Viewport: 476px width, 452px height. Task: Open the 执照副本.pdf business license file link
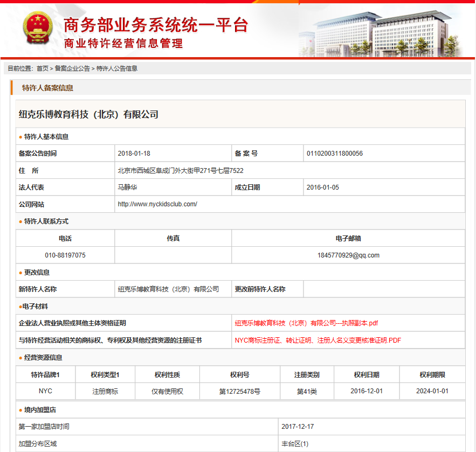[306, 323]
